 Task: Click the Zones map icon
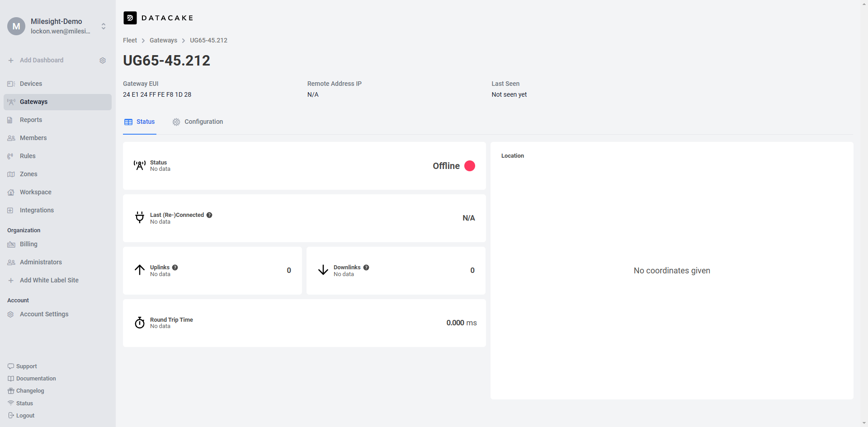[x=11, y=174]
